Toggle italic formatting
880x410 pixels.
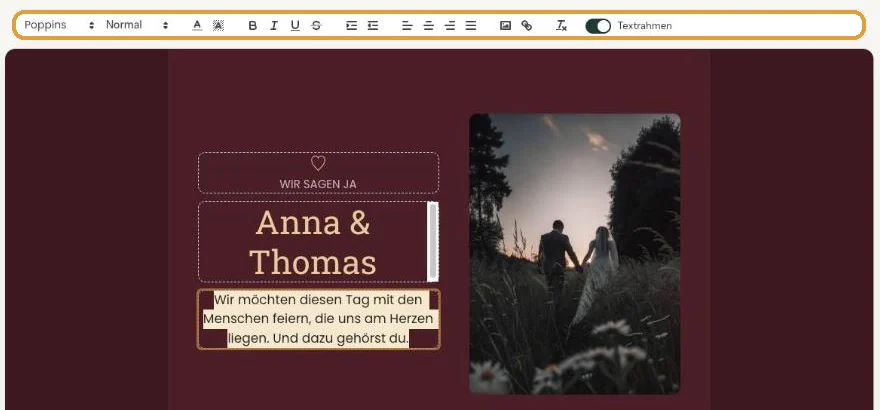tap(273, 25)
